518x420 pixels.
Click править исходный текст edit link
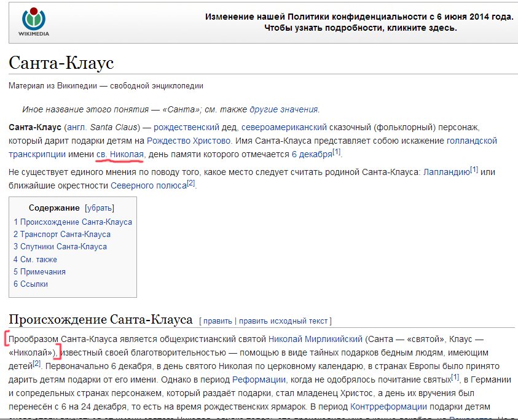coord(283,321)
